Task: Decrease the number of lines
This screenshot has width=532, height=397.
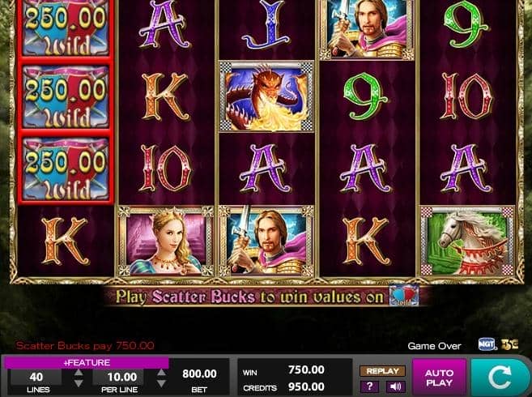Action: coord(79,383)
